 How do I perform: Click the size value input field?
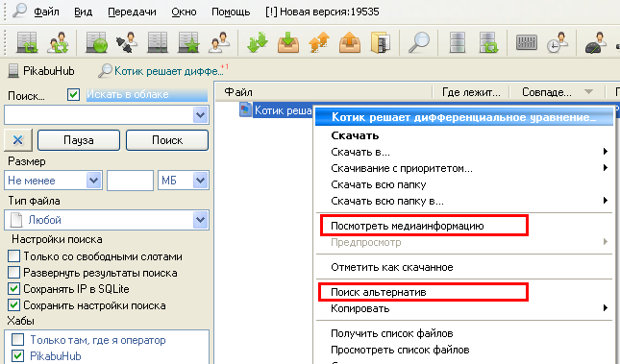130,181
